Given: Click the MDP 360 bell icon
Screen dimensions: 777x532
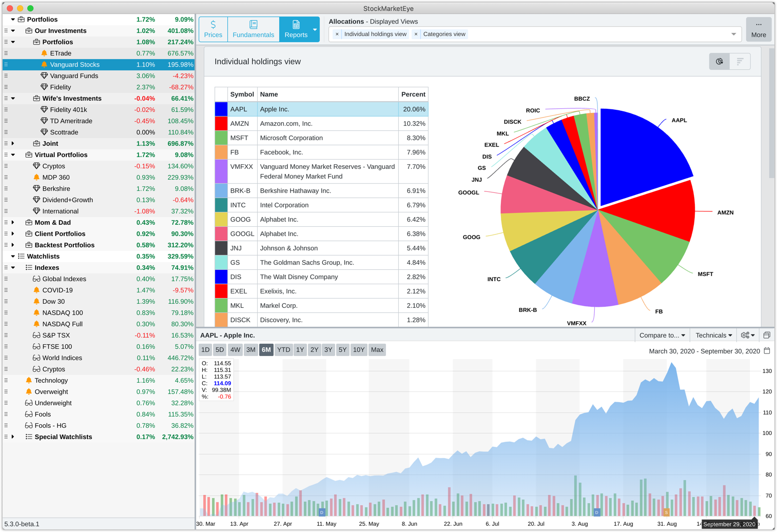Looking at the screenshot, I should (x=36, y=178).
